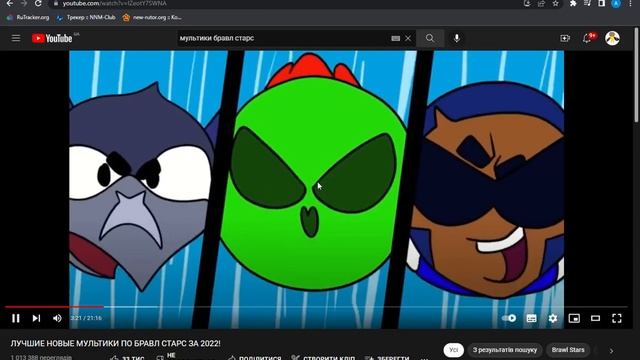Start voice search with the microphone
Screen dimensions: 640x360
[x=457, y=38]
